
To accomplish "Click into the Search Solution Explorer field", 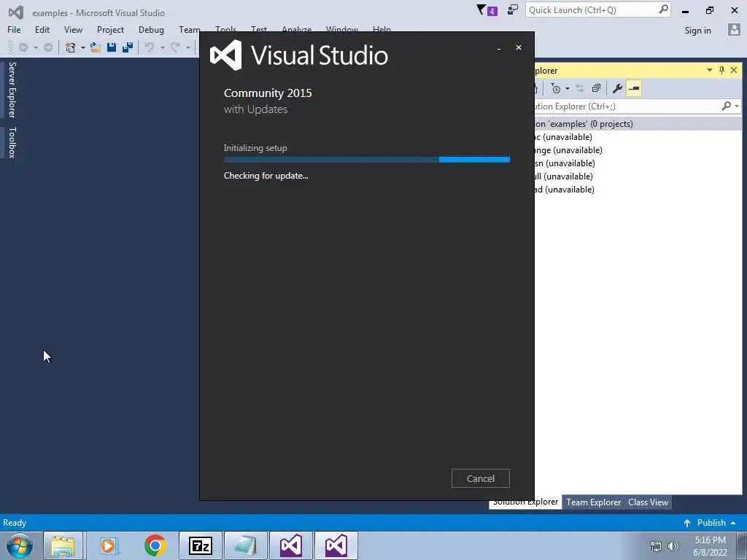I will pyautogui.click(x=626, y=106).
